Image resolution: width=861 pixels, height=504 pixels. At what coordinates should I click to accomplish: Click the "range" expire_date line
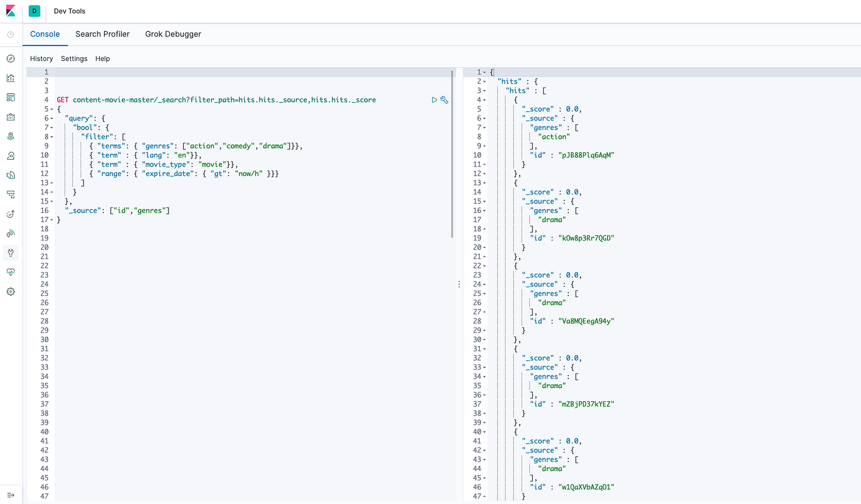point(184,174)
